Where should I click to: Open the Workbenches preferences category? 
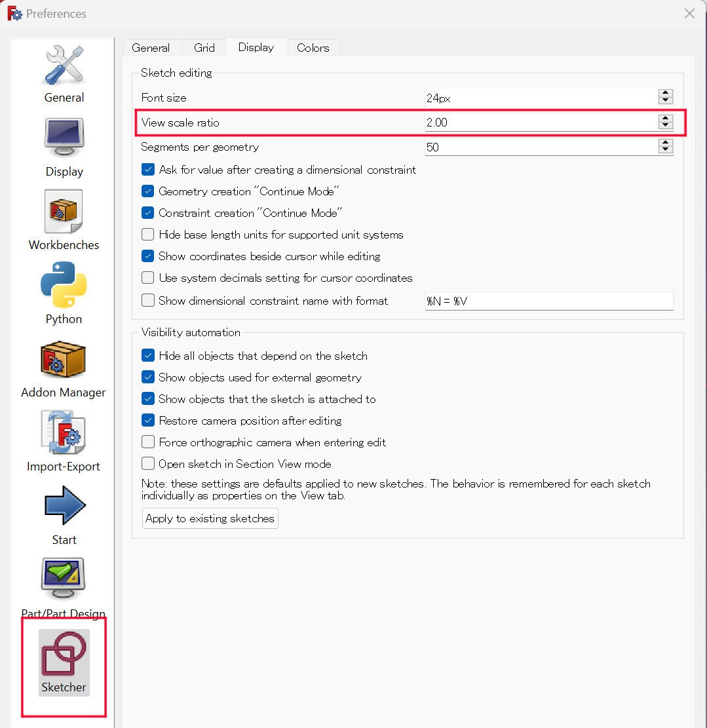click(x=64, y=221)
